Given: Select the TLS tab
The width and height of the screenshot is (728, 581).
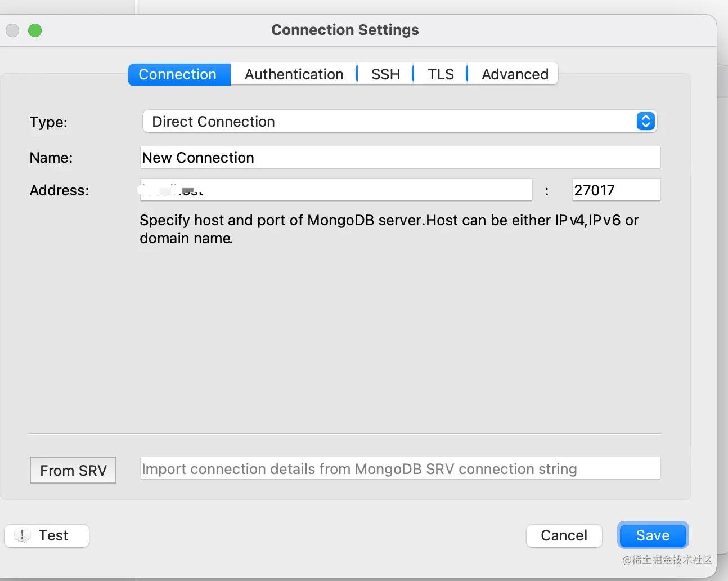Looking at the screenshot, I should coord(441,74).
